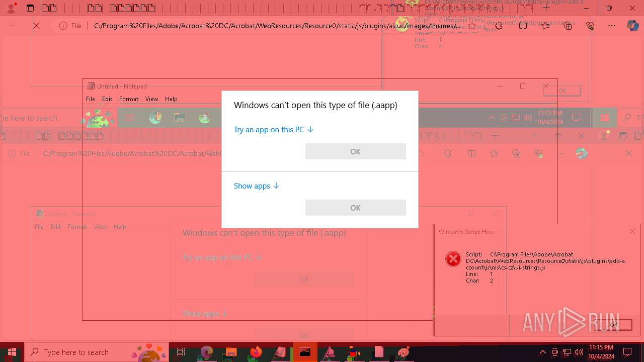
Task: Click the red error icon in Script Host
Action: [453, 259]
